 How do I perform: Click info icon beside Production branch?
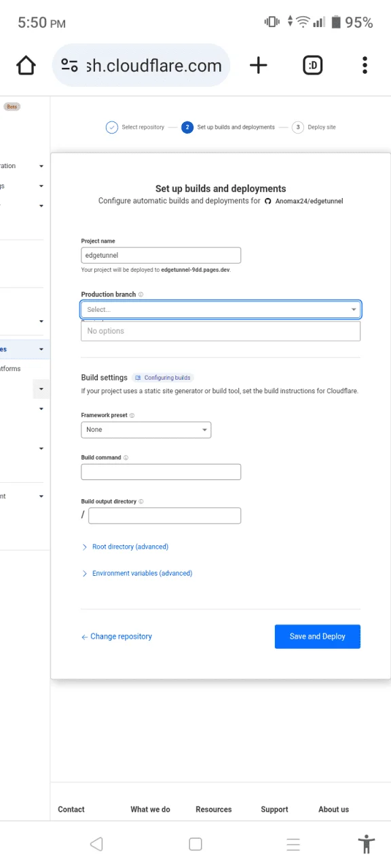coord(141,295)
